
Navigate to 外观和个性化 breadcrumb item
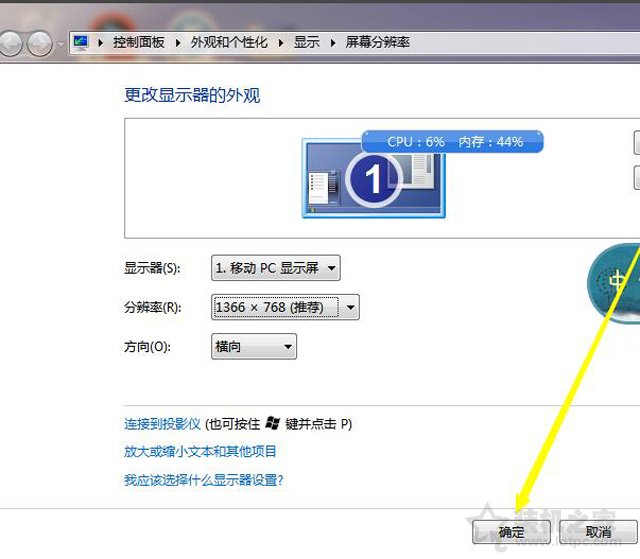tap(230, 43)
